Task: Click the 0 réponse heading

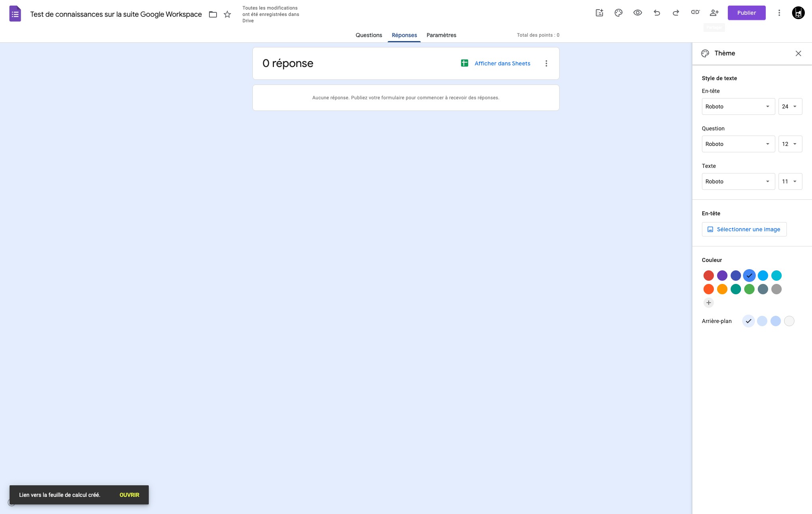Action: [x=288, y=63]
